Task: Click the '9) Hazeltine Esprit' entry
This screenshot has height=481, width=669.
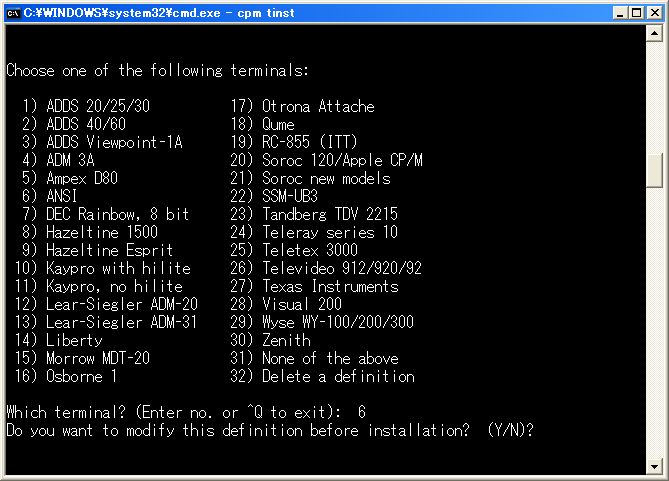Action: (x=98, y=250)
